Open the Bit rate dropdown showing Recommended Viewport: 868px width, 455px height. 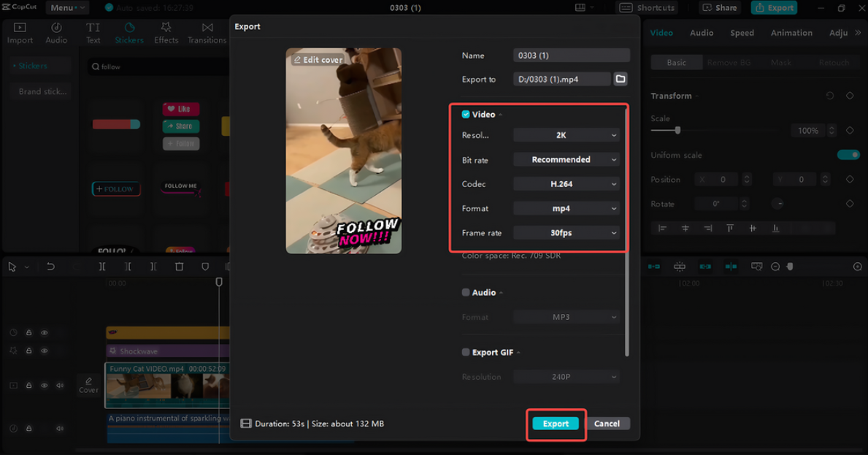point(566,159)
